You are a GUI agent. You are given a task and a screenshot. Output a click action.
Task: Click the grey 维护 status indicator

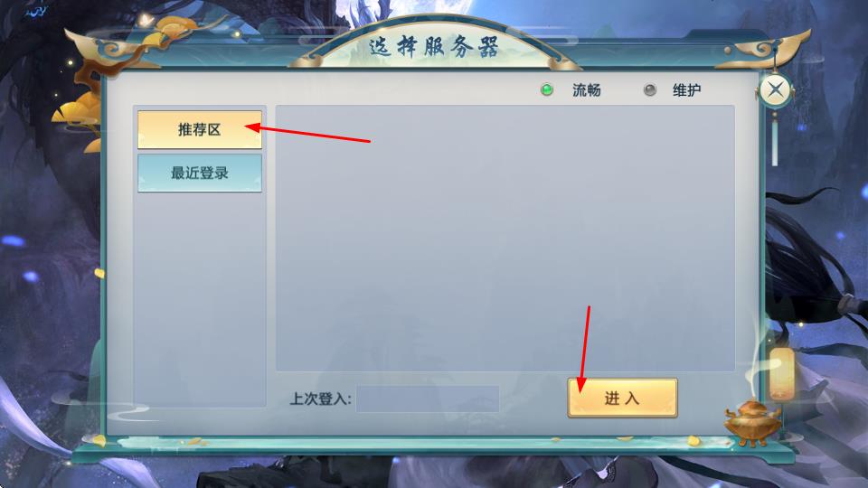point(650,89)
